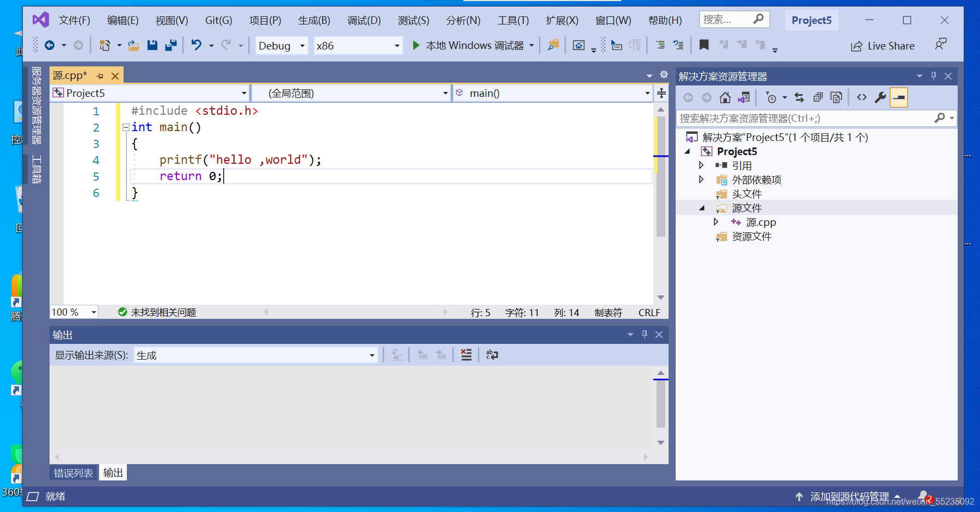Click the 搜索解决方案资源管理器 search field
Screen dimensions: 980x512
(816, 118)
